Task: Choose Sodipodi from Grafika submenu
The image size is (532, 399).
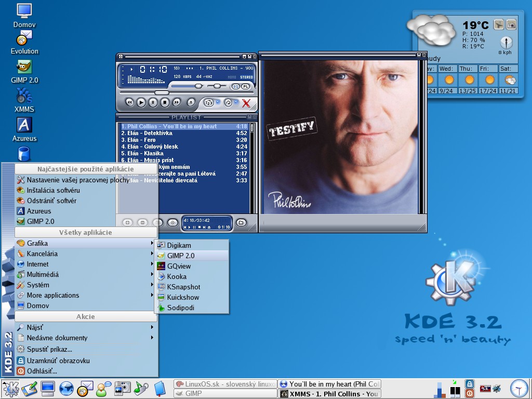Action: click(x=192, y=308)
